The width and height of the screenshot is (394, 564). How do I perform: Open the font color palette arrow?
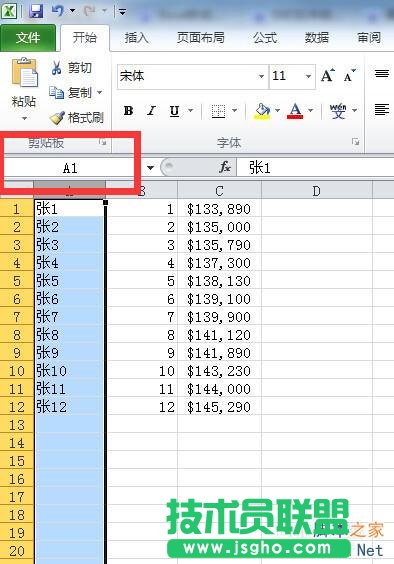[x=311, y=111]
